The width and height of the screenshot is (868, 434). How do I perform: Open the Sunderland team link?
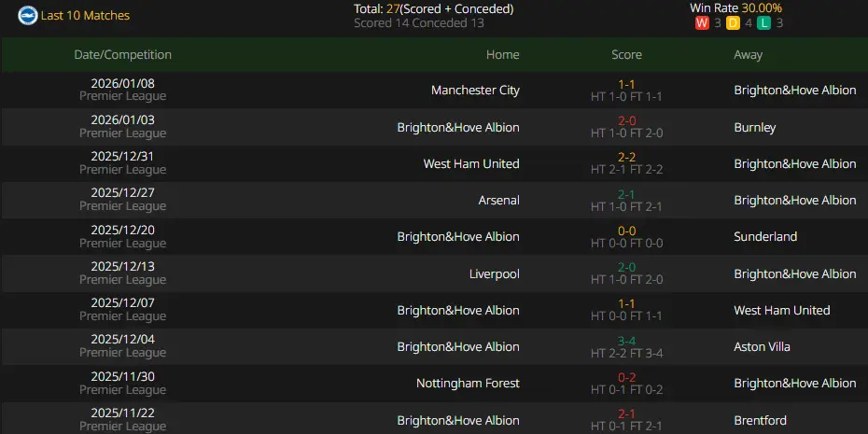coord(765,237)
